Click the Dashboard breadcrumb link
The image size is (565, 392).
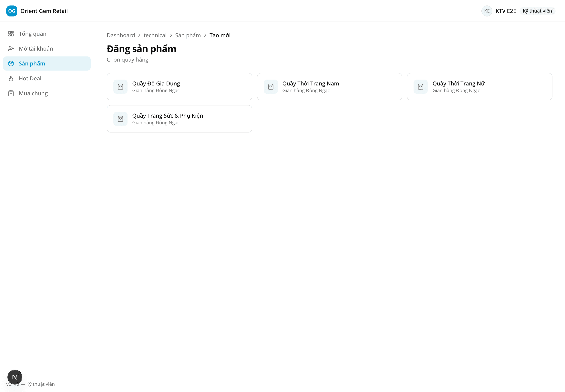coord(121,35)
